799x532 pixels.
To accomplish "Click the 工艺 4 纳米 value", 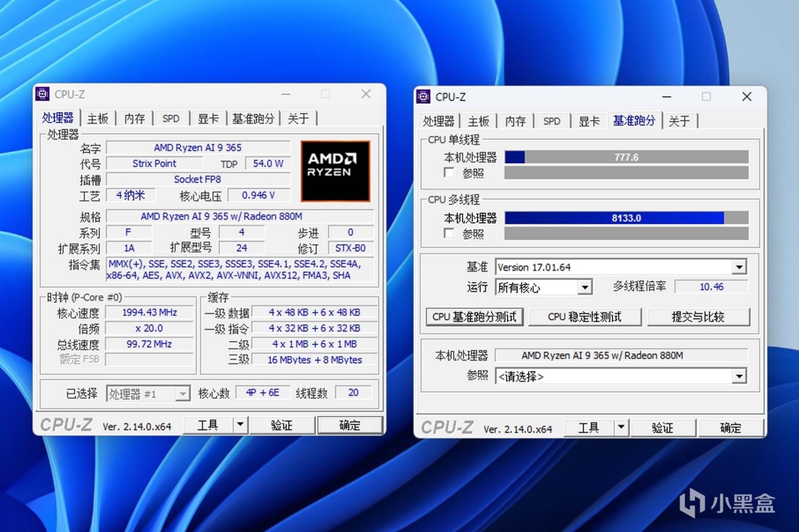I will tap(130, 195).
